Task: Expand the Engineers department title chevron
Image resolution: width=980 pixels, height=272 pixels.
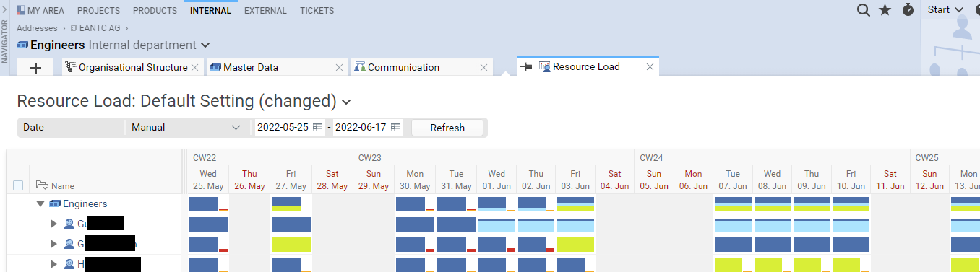Action: (205, 45)
